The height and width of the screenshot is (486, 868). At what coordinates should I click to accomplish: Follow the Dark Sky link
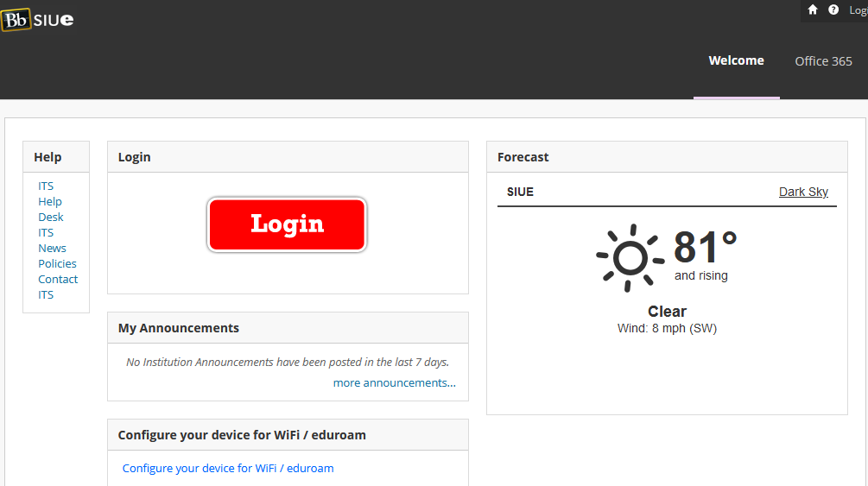pyautogui.click(x=803, y=192)
